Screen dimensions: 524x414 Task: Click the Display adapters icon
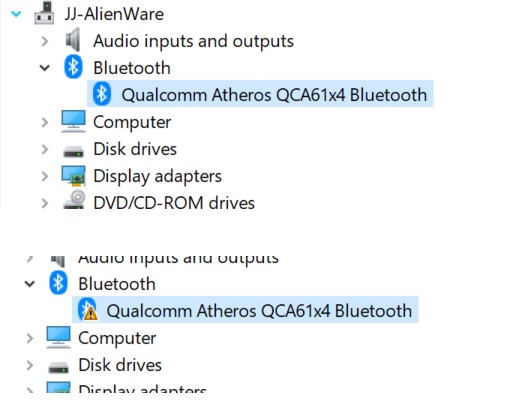coord(74,176)
